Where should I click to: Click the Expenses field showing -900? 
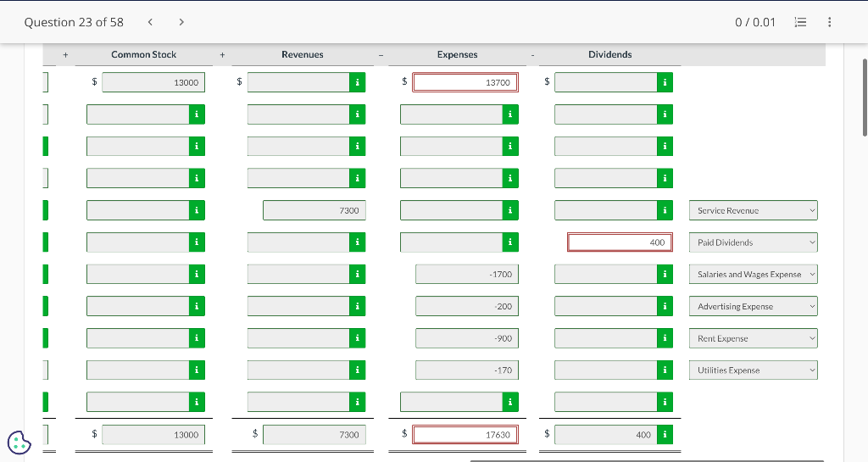click(x=467, y=338)
